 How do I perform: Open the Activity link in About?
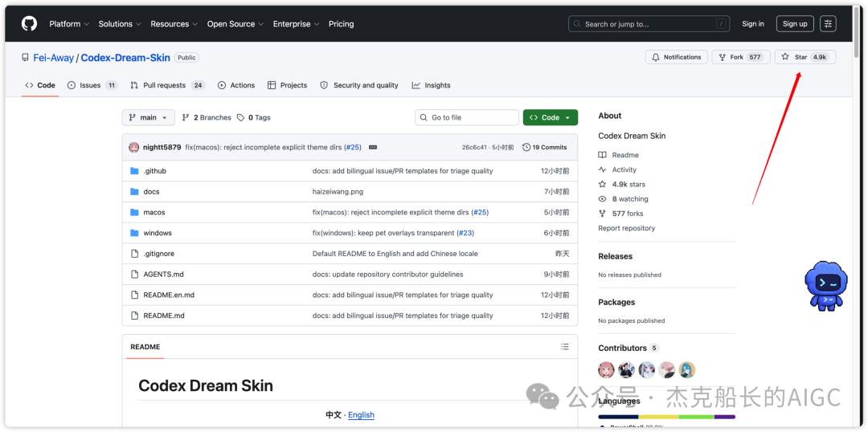coord(618,169)
